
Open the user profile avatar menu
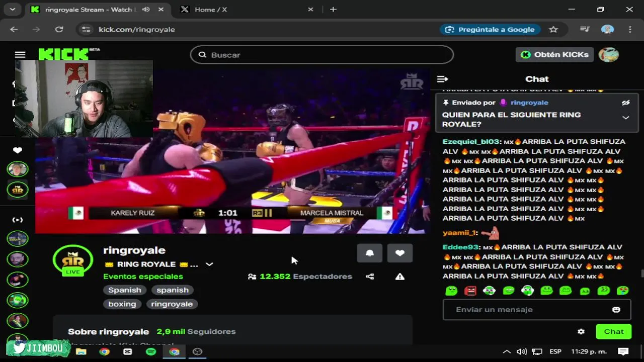(608, 55)
